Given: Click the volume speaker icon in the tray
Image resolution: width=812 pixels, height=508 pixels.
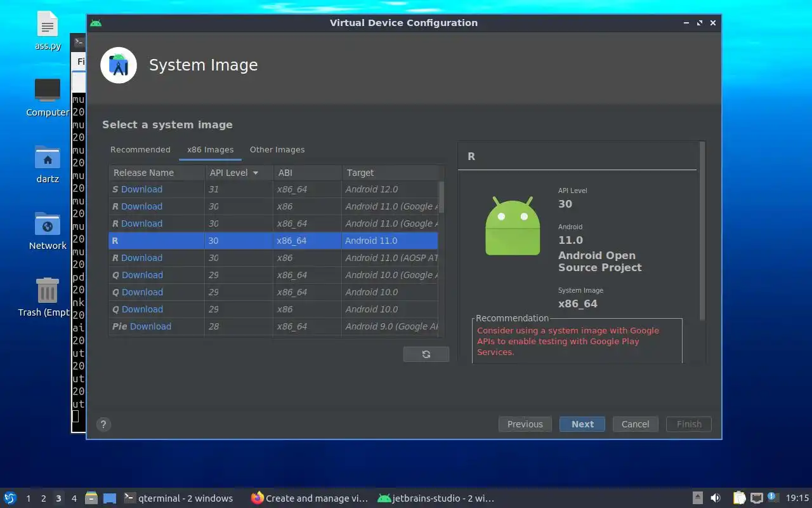Looking at the screenshot, I should pos(715,498).
